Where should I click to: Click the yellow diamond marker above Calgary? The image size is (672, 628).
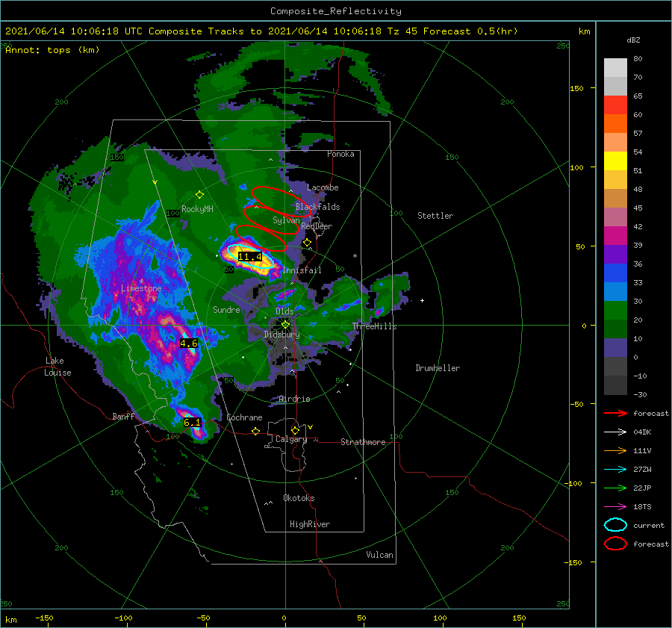tap(295, 430)
